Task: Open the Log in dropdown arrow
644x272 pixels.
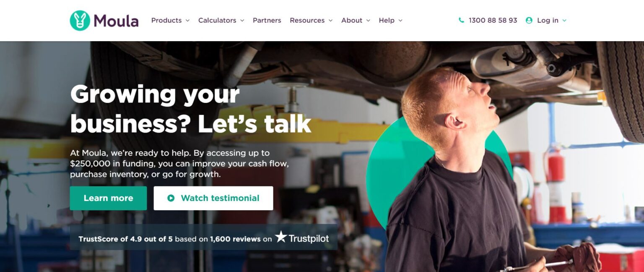Action: coord(564,21)
